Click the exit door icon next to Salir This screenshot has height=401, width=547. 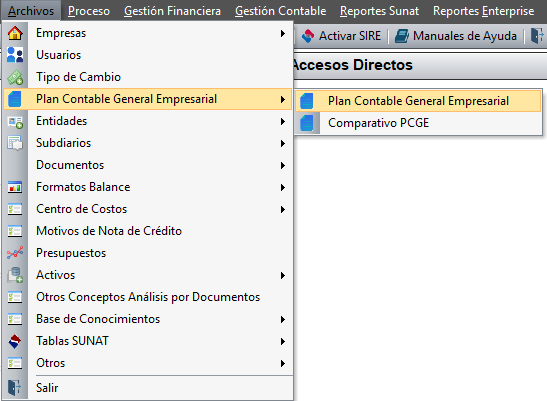coord(14,388)
